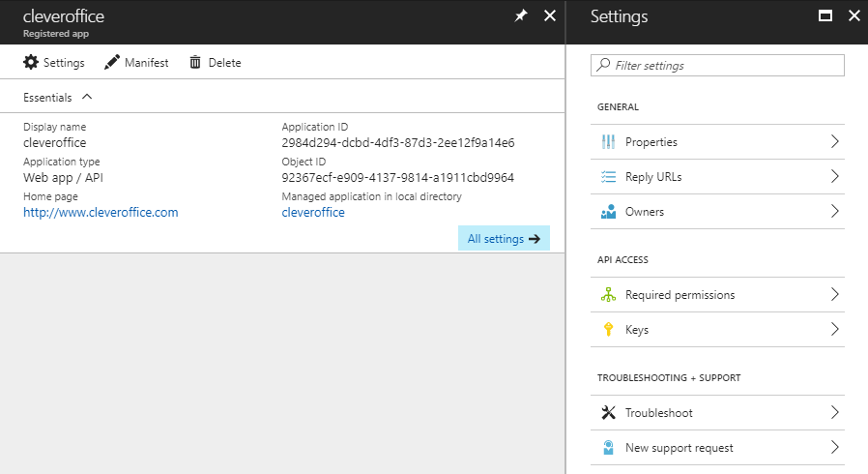Image resolution: width=868 pixels, height=474 pixels.
Task: Click the Registered app subtitle
Action: [56, 33]
